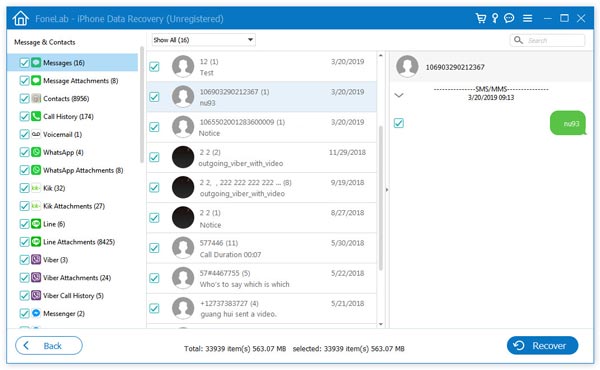This screenshot has height=370, width=600.
Task: Click the green nu93 message bubble
Action: pyautogui.click(x=568, y=123)
